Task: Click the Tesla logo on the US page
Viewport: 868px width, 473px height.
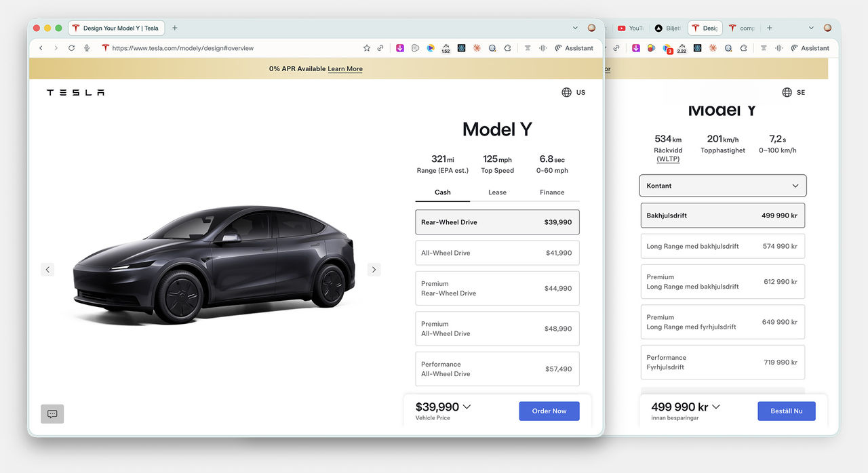Action: [x=75, y=92]
